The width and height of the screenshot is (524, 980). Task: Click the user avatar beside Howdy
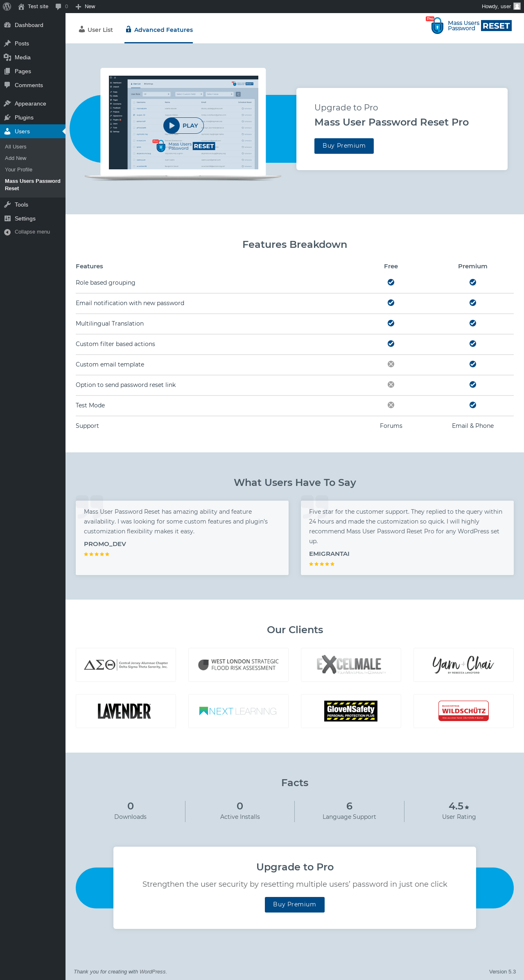tap(517, 6)
